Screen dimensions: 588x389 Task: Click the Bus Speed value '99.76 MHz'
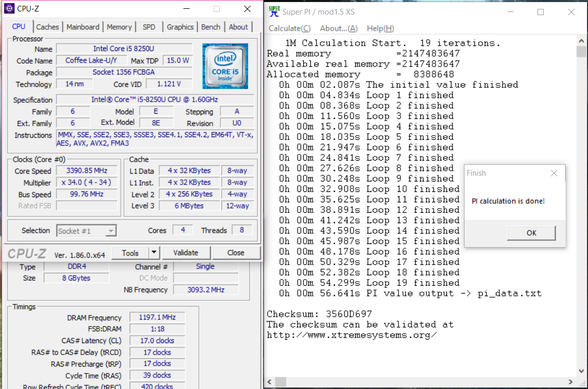pos(87,194)
